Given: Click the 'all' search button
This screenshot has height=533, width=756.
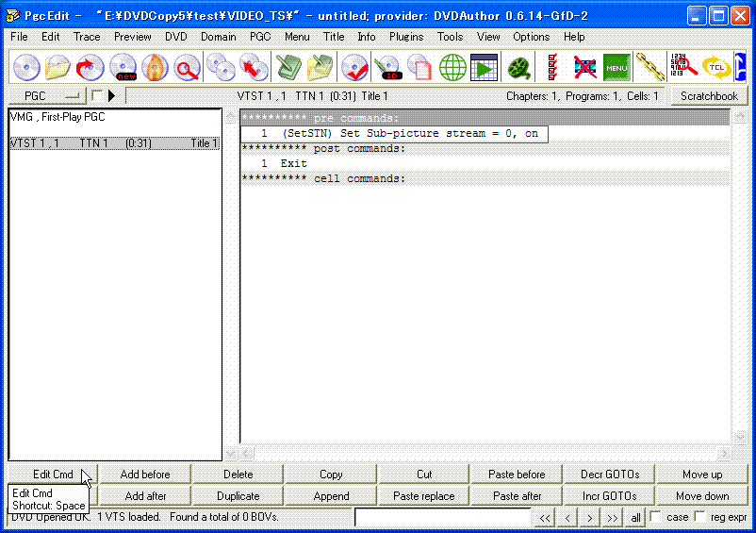Looking at the screenshot, I should pos(635,518).
